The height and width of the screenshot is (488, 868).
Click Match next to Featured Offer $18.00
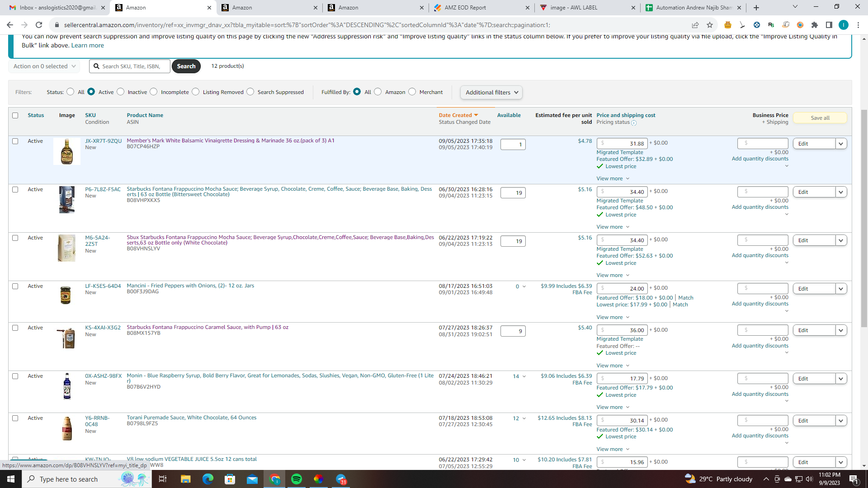click(686, 298)
